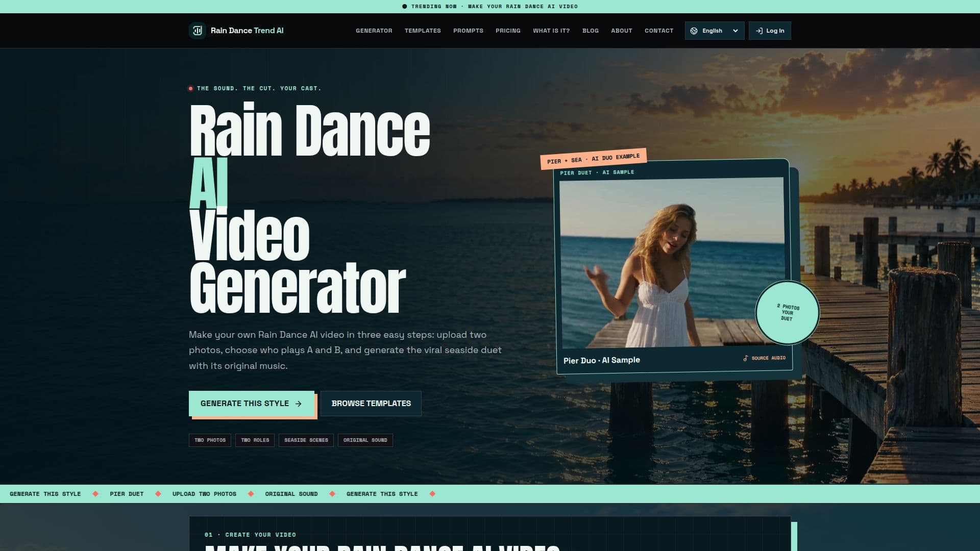Expand the English language dropdown chevron
Screen dimensions: 980x551
[x=735, y=31]
